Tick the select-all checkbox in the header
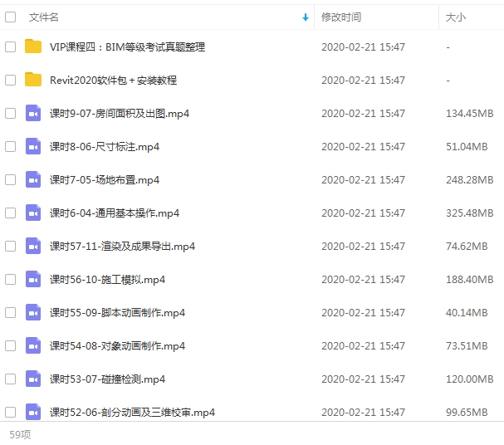Viewport: 504px width, 445px height. click(x=10, y=17)
